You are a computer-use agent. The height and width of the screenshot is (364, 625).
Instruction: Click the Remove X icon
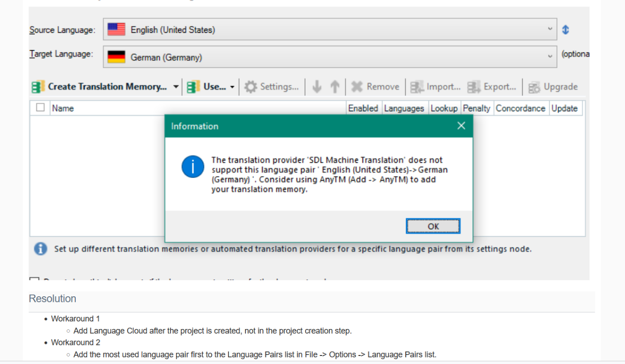357,87
